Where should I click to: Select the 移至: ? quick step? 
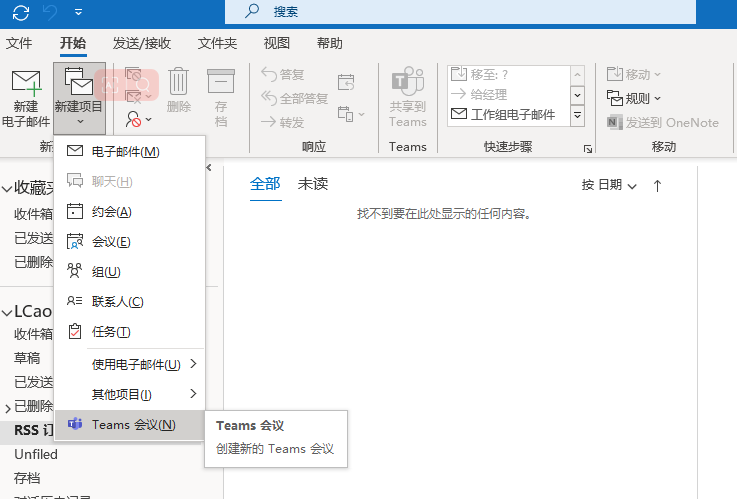pos(509,74)
